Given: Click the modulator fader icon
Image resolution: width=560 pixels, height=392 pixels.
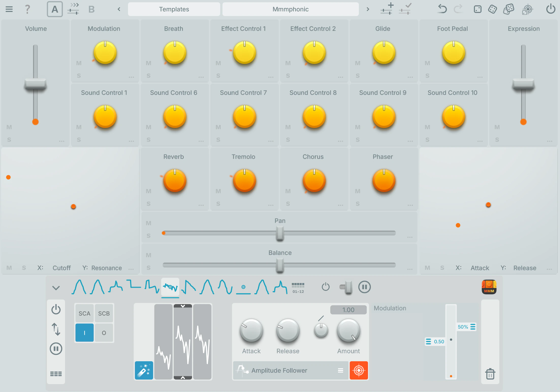Looking at the screenshot, I should coord(346,287).
